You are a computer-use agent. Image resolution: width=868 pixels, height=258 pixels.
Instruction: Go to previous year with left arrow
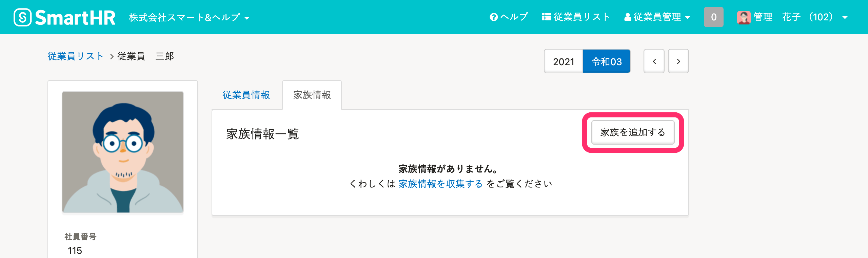click(654, 61)
